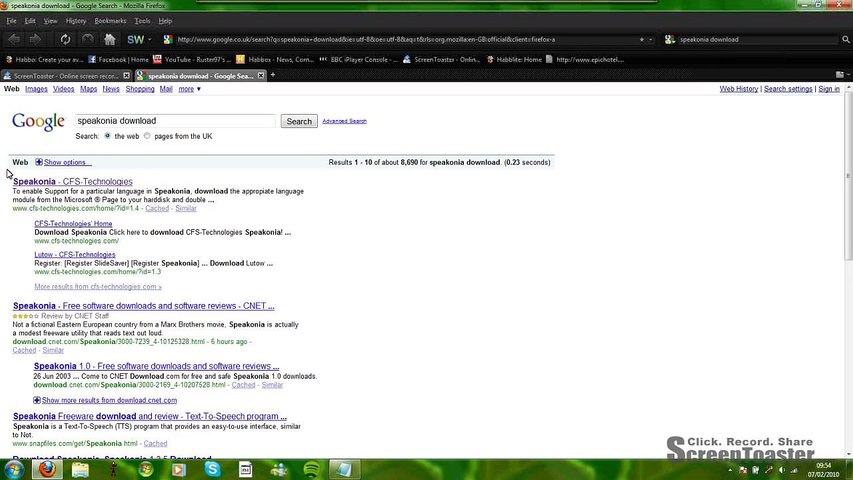Open the Bookmarks menu
This screenshot has width=853, height=480.
110,21
